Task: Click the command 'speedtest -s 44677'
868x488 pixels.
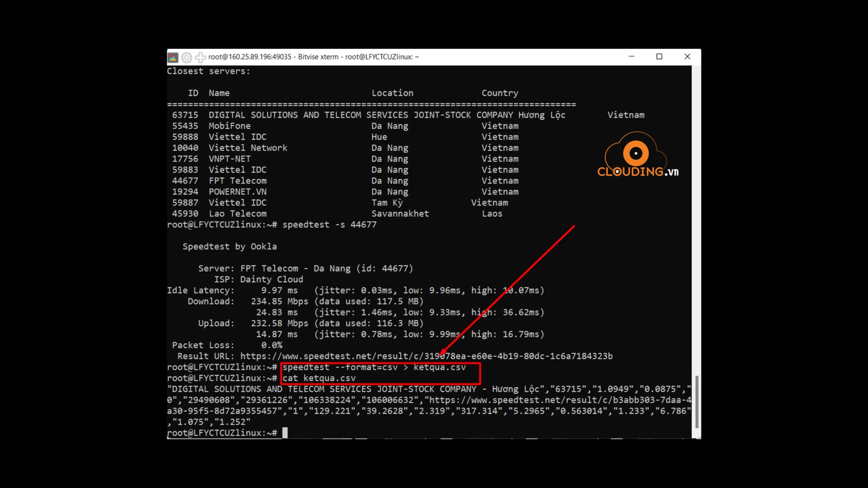Action: (330, 225)
